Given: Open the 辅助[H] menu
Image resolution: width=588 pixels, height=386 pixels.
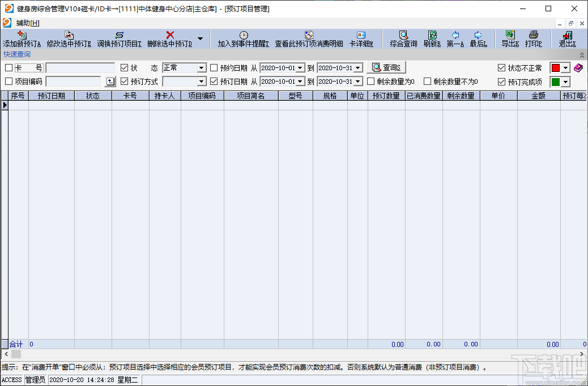Looking at the screenshot, I should tap(28, 23).
